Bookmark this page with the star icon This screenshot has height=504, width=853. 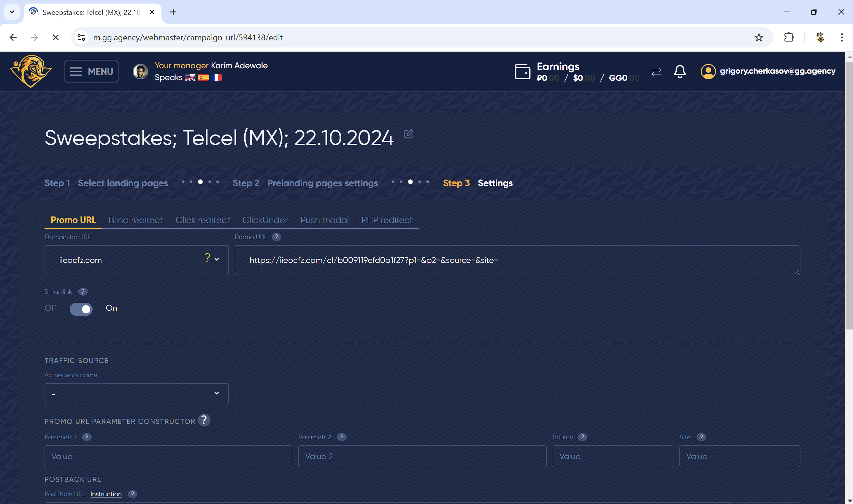tap(759, 37)
